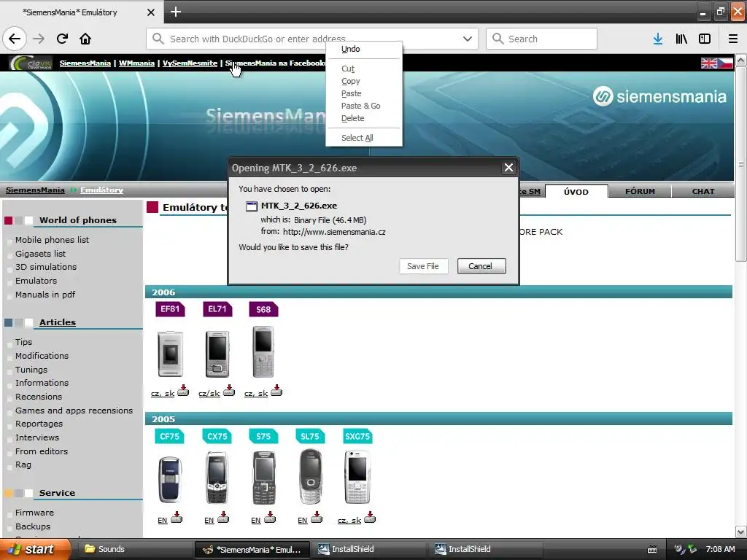Viewport: 747px width, 560px height.
Task: Open the Articles section heading link
Action: [57, 322]
